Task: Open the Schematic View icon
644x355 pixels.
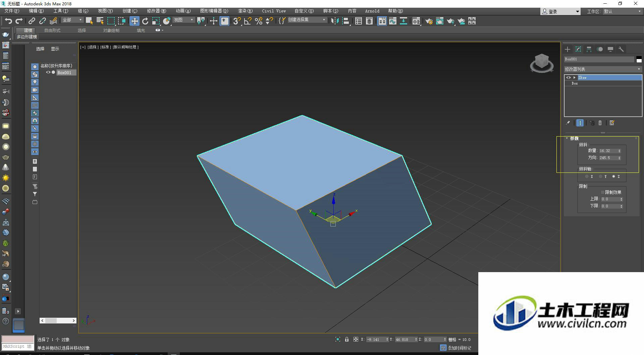Action: 404,21
